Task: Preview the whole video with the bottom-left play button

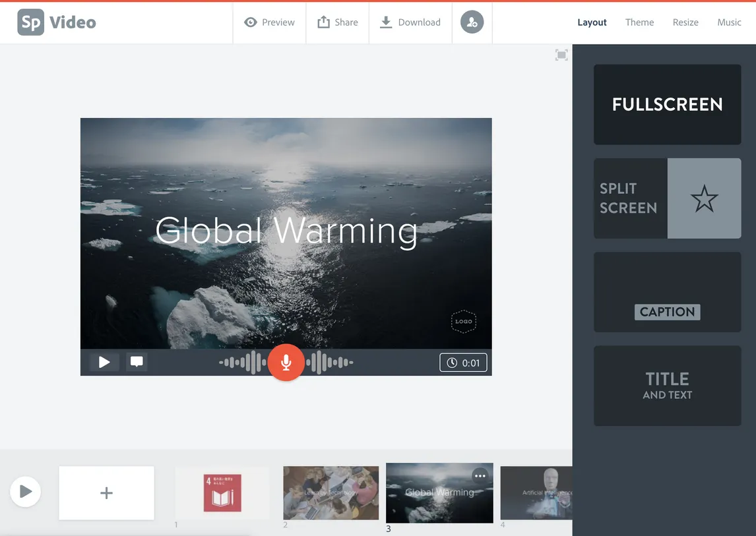Action: click(x=25, y=491)
